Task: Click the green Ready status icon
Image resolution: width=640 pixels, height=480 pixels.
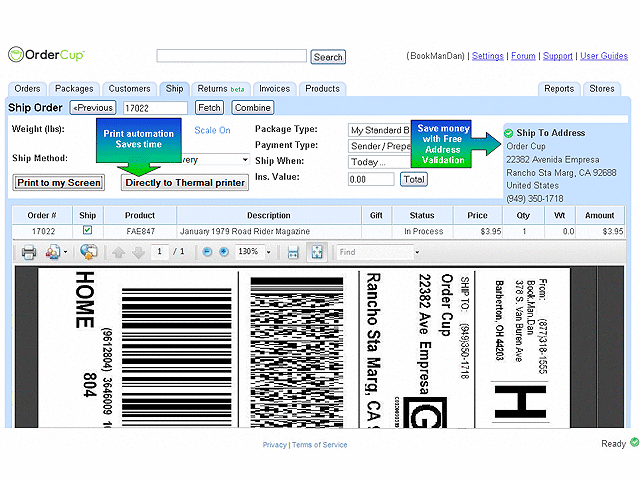Action: point(634,442)
